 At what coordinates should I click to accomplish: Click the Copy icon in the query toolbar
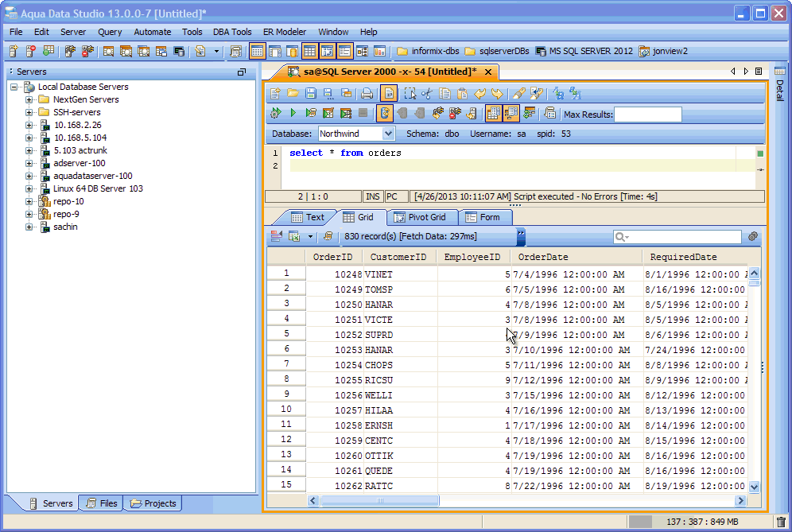click(x=445, y=94)
